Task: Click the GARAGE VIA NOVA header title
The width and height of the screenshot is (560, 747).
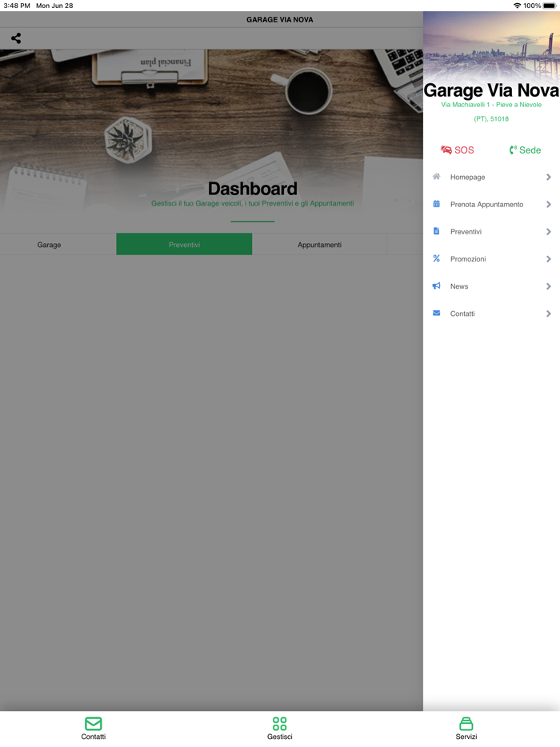Action: pos(280,19)
